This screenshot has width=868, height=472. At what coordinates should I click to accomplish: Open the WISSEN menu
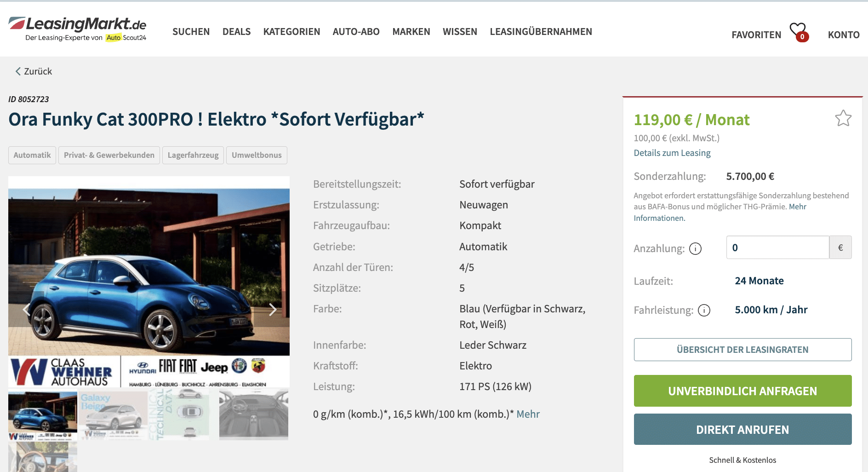coord(460,32)
